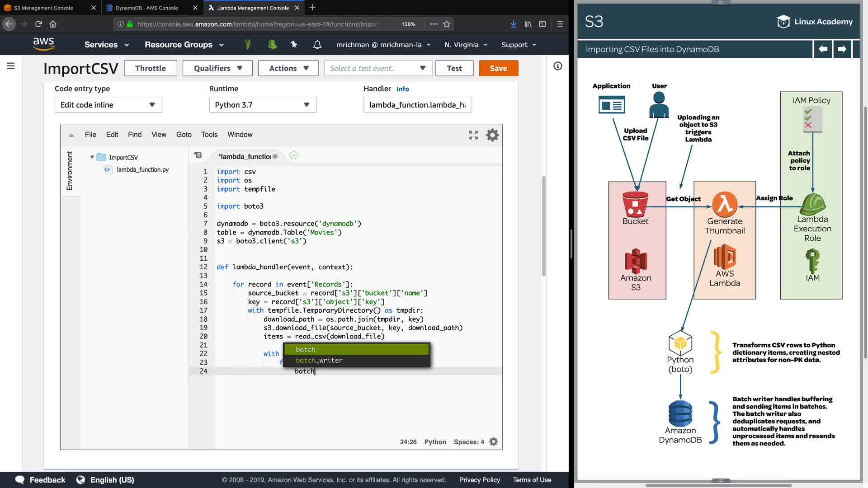The width and height of the screenshot is (868, 488).
Task: Click the AWS notifications bell icon
Action: click(317, 44)
